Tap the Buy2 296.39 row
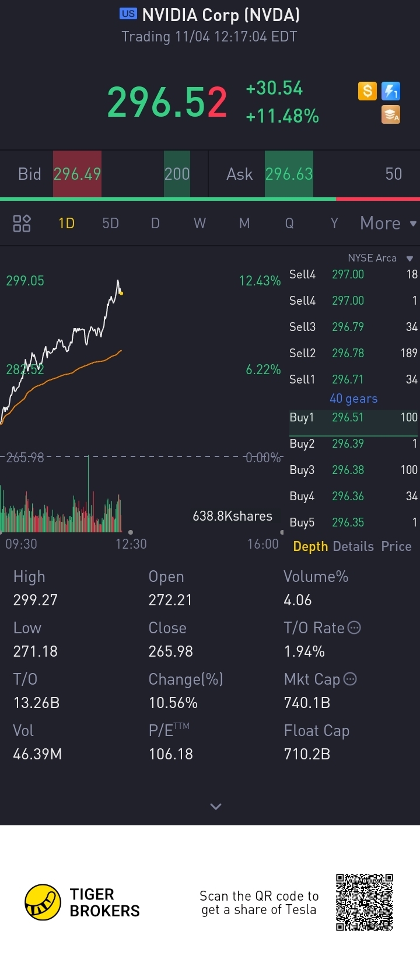 (353, 444)
